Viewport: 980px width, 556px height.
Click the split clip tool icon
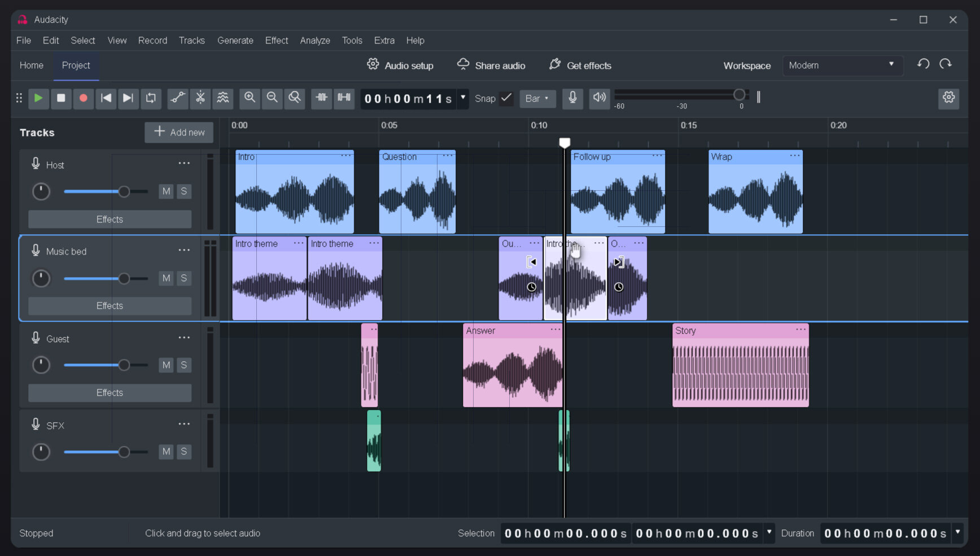200,98
